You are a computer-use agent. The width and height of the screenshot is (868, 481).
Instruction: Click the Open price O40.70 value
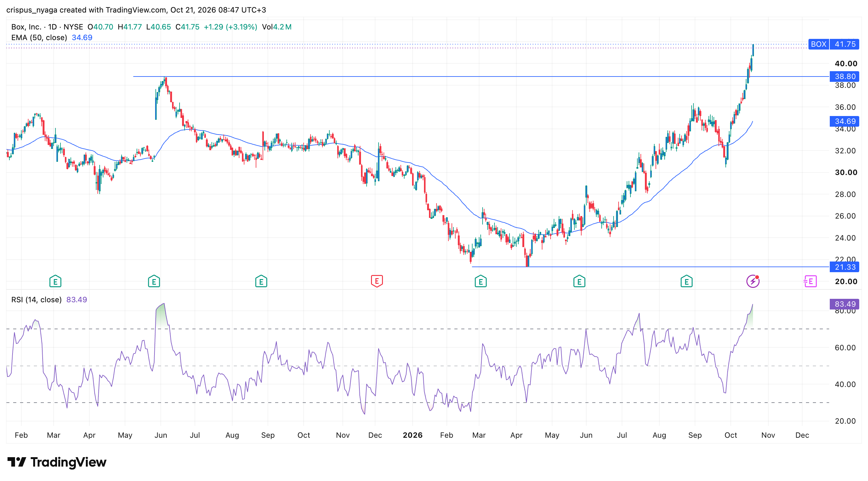pos(100,27)
